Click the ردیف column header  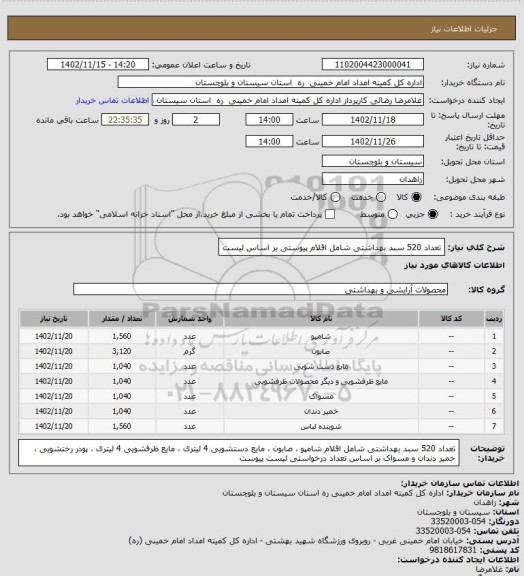tap(494, 318)
